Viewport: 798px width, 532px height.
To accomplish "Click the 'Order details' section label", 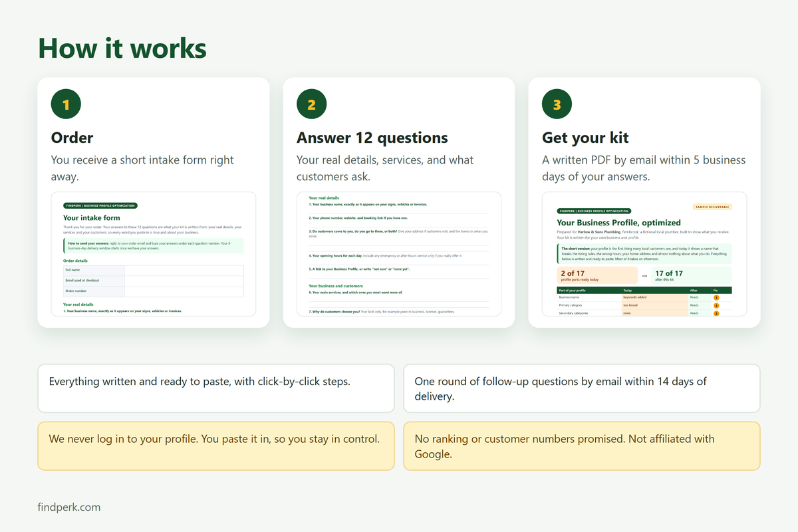I will (x=76, y=261).
